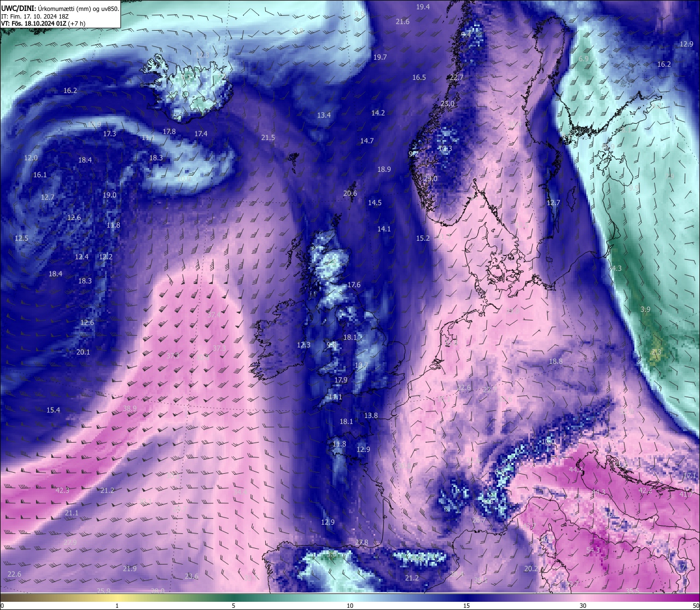
Task: Click the 44.2 value label
Action: 576,469
